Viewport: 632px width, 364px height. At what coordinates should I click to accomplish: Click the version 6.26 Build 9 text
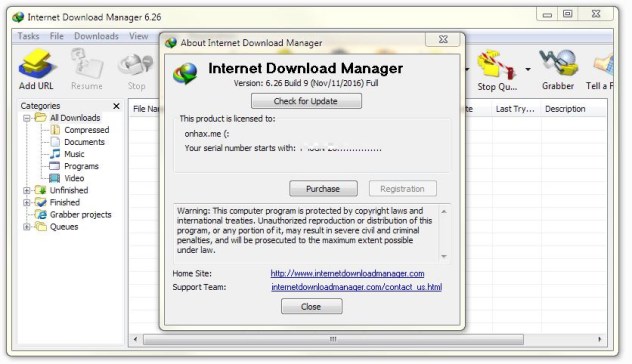click(x=306, y=83)
